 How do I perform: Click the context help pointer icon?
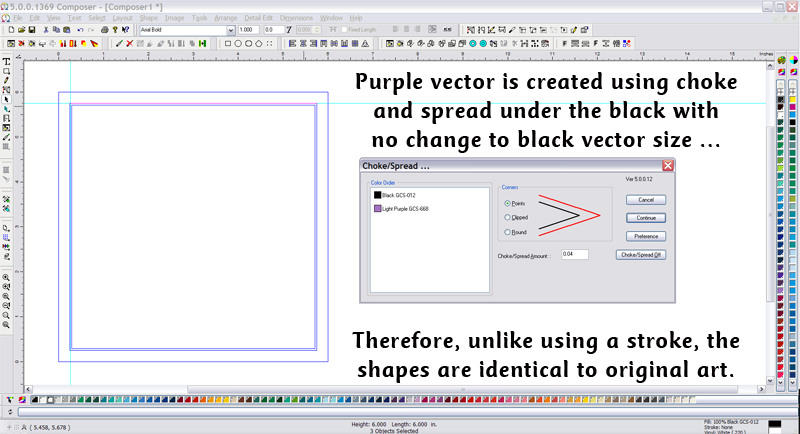point(126,30)
